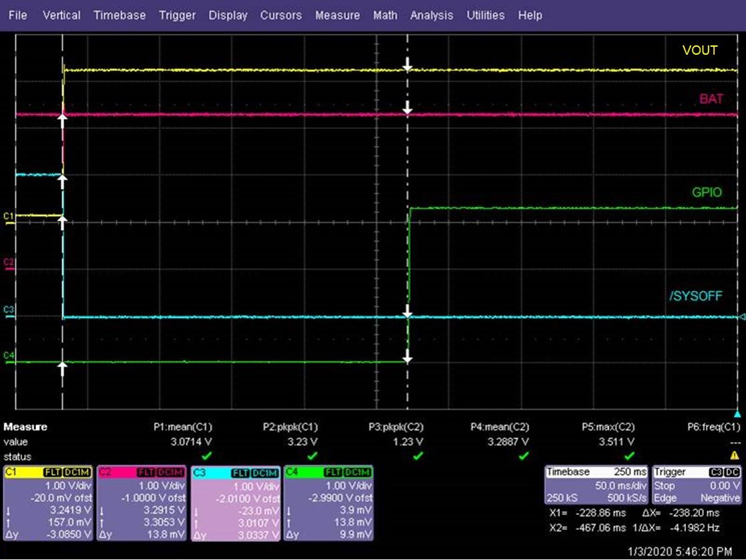Open the Cursors menu

tap(280, 15)
